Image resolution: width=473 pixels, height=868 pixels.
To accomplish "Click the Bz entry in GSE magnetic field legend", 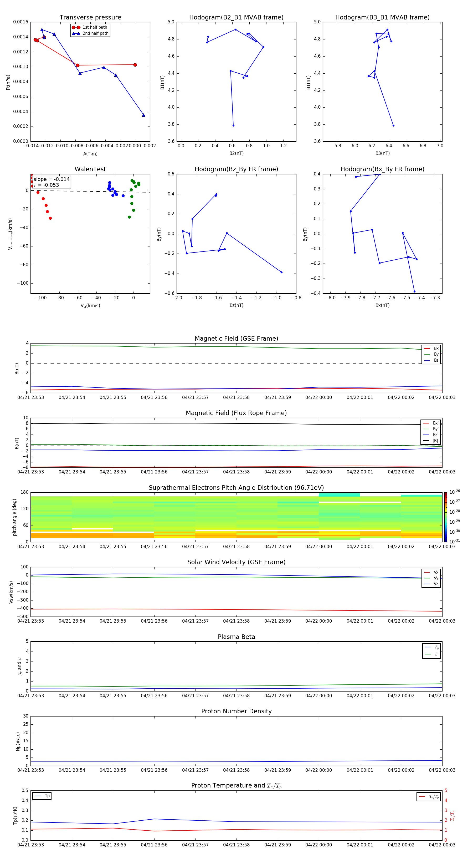I will point(431,360).
